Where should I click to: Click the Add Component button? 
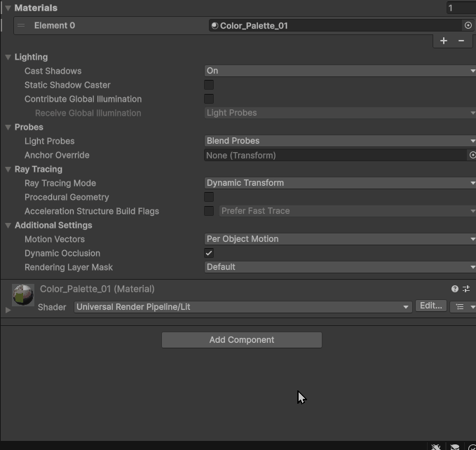(242, 340)
